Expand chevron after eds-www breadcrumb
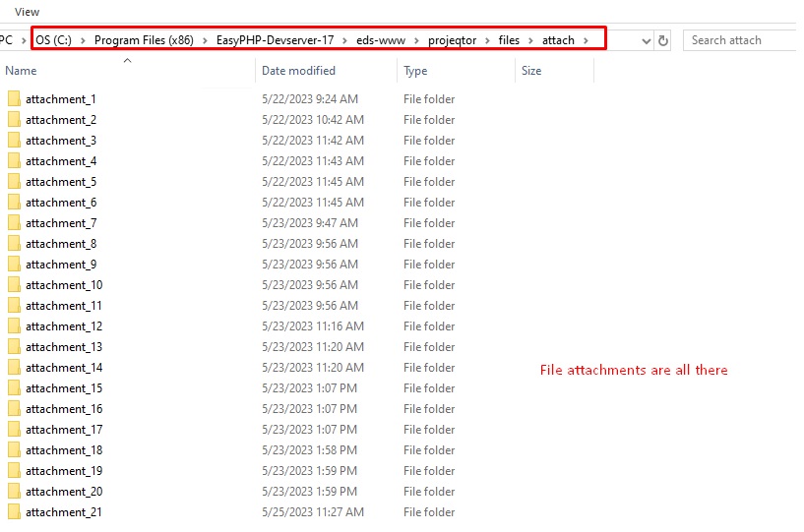The image size is (804, 532). coord(417,40)
